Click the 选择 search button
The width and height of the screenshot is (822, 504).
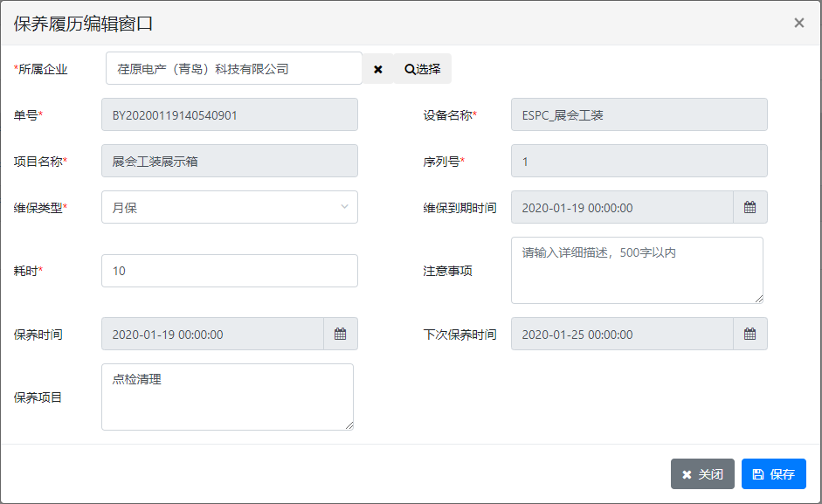(x=423, y=69)
